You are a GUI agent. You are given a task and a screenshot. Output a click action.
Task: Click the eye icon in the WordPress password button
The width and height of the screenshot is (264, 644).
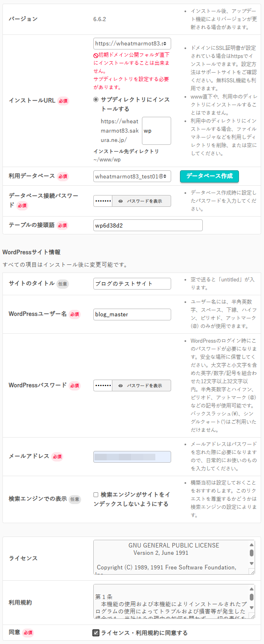pos(120,386)
